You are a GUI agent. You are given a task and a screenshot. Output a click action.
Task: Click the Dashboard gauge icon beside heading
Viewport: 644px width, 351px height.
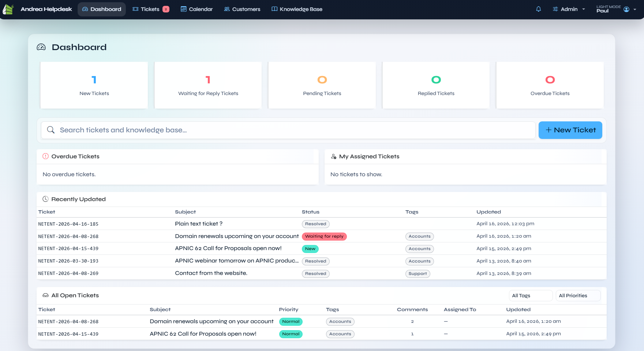[x=41, y=47]
